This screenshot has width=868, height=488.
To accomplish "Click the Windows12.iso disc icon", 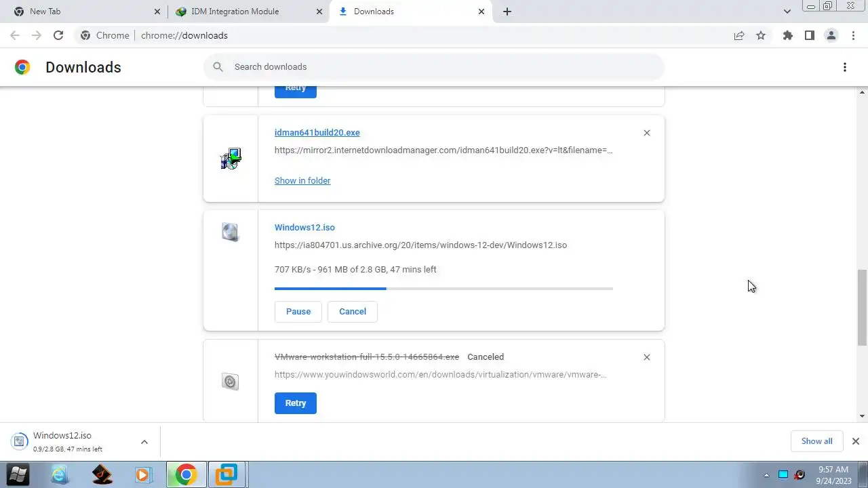I will (x=231, y=232).
